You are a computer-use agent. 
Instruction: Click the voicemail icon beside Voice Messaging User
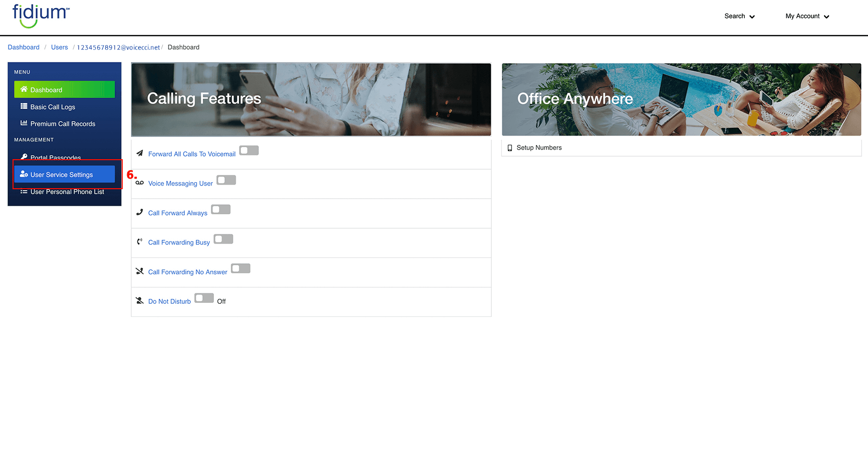[x=140, y=183]
